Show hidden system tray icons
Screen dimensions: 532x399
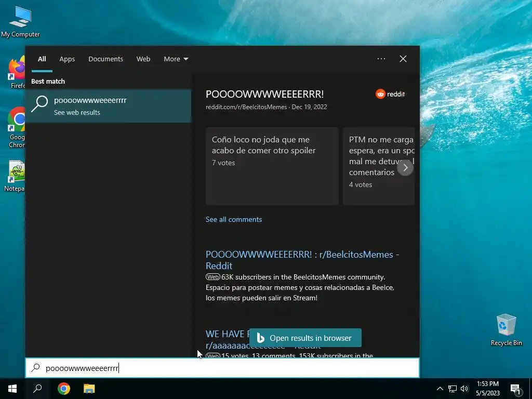click(440, 389)
